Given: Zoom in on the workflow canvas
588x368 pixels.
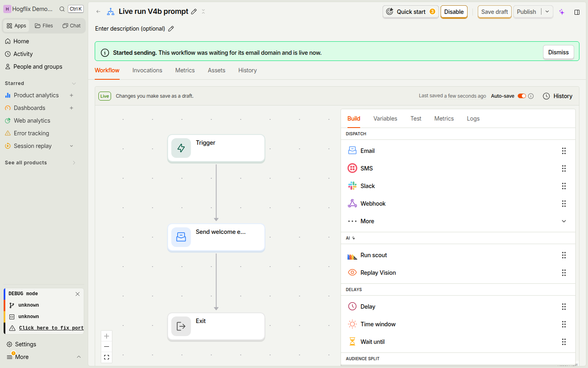Looking at the screenshot, I should click(x=107, y=336).
